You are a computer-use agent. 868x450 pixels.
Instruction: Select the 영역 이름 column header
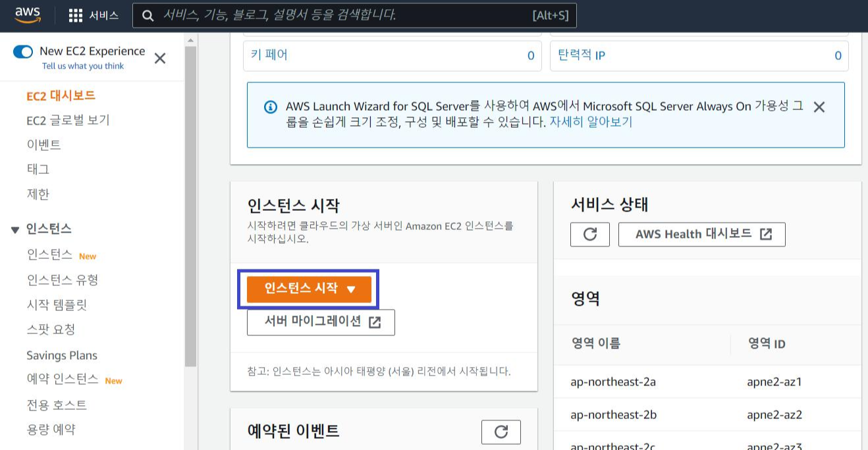coord(595,343)
